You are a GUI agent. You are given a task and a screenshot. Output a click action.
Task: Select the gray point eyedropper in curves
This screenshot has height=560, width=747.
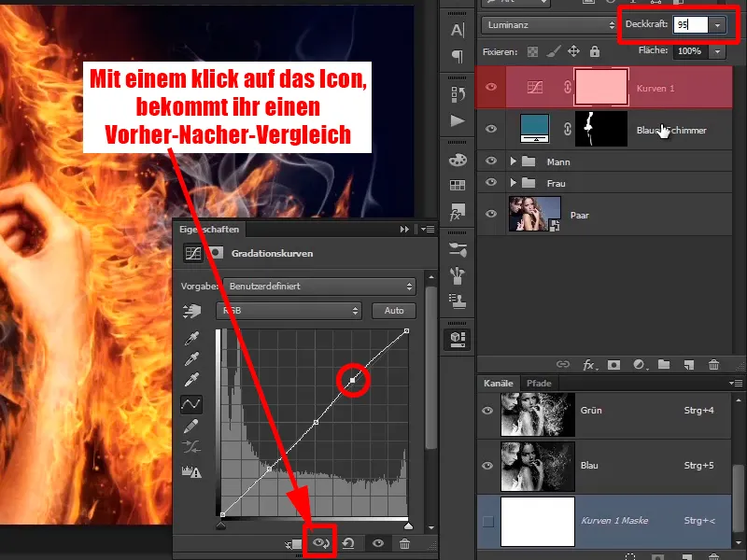(x=191, y=358)
